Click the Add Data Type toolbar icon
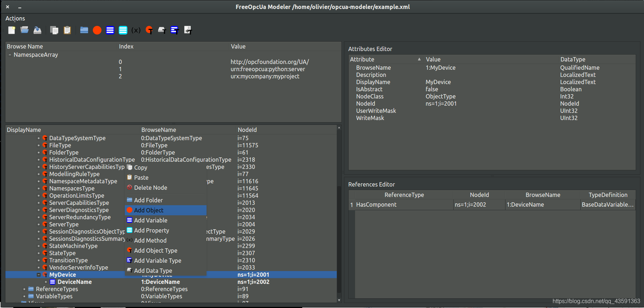The width and height of the screenshot is (644, 308). click(162, 30)
